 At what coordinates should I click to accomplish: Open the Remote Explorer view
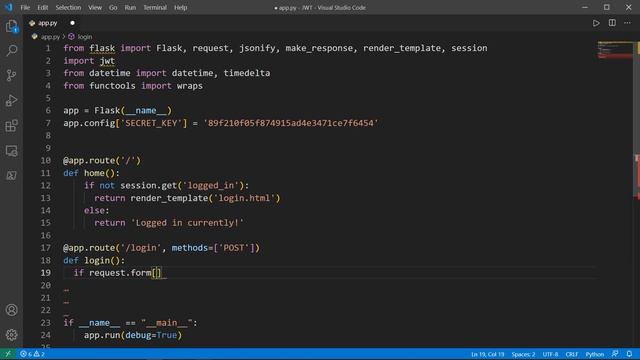(11, 151)
